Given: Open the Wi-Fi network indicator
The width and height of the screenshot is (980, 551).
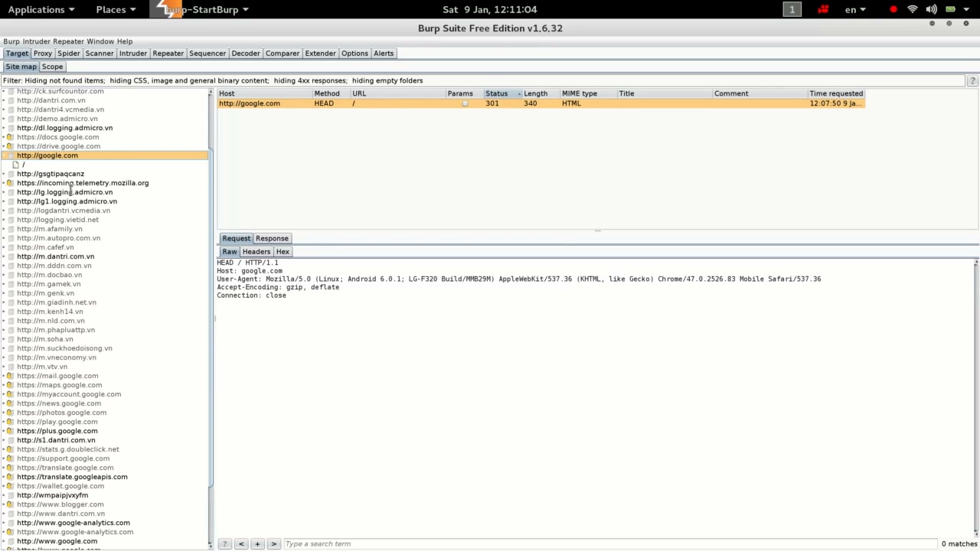Looking at the screenshot, I should (x=913, y=9).
